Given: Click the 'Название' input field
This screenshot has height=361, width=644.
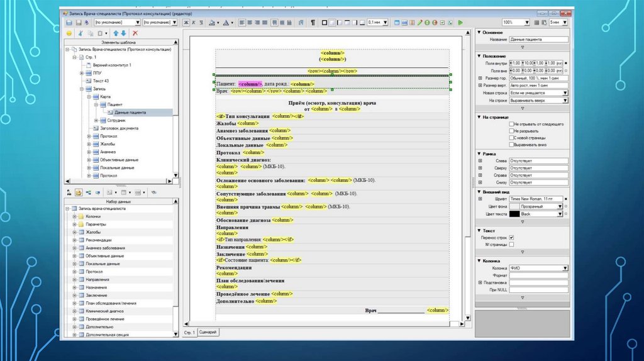Looking at the screenshot, I should [x=538, y=40].
